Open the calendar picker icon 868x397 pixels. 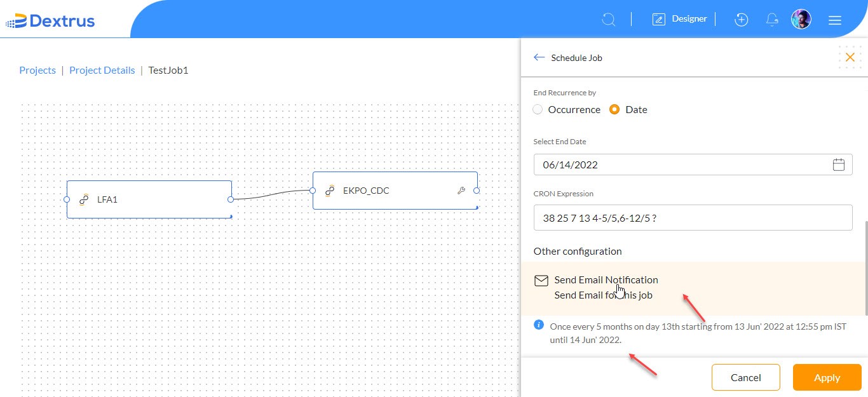pos(839,165)
